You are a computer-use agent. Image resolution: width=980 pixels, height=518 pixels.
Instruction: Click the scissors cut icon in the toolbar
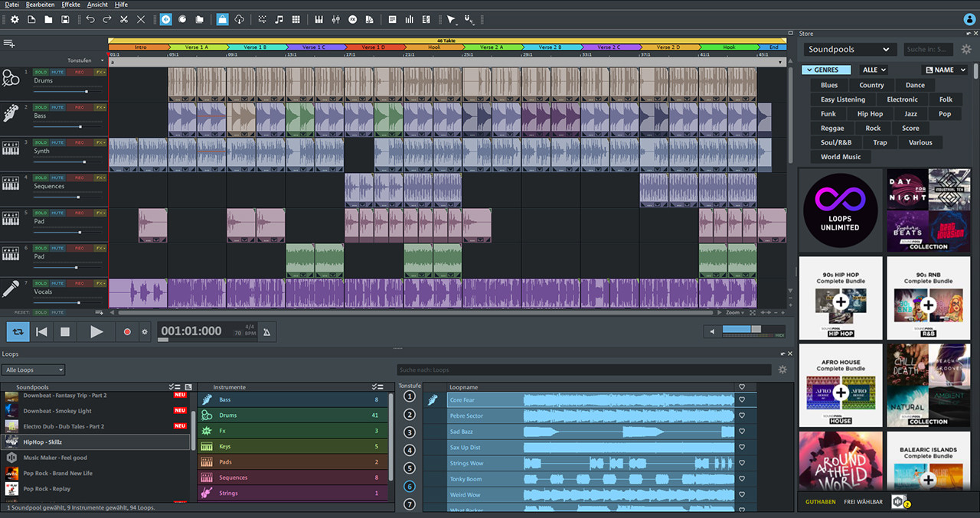124,19
